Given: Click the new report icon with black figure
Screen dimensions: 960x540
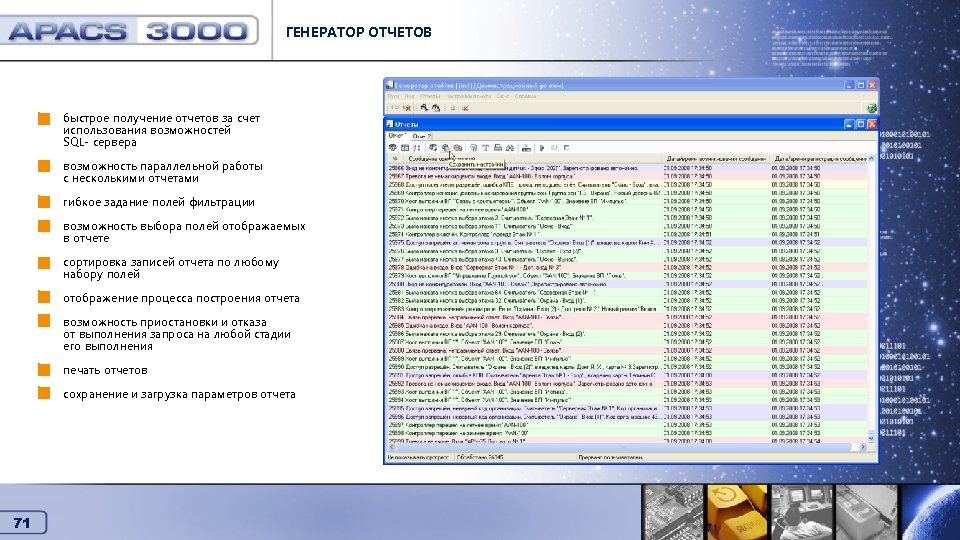Looking at the screenshot, I should coord(424,108).
